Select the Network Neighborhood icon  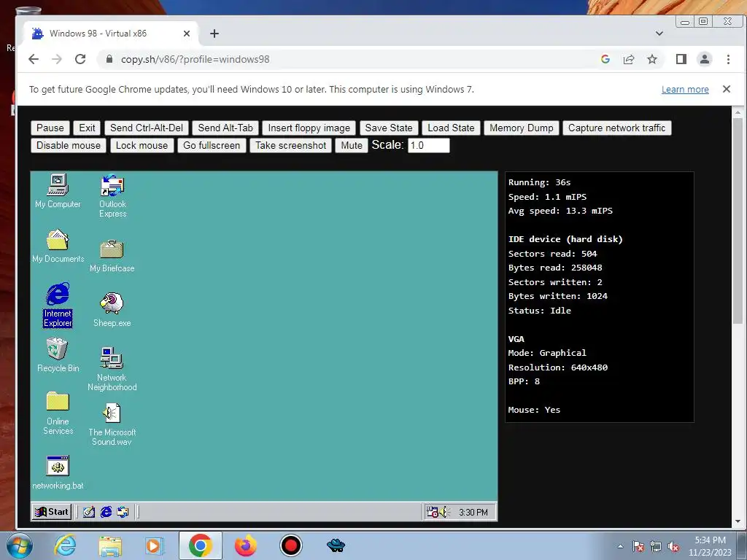pyautogui.click(x=112, y=369)
